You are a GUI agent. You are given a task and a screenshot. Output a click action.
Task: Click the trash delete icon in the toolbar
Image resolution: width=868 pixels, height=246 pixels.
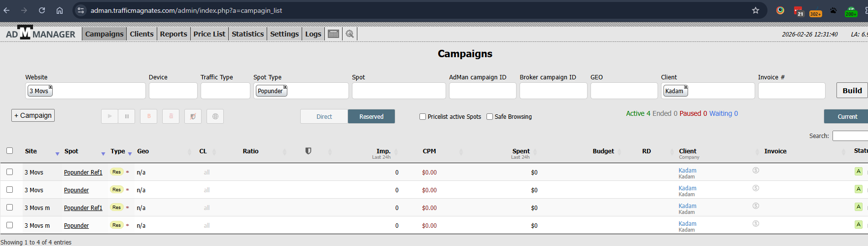coord(171,116)
